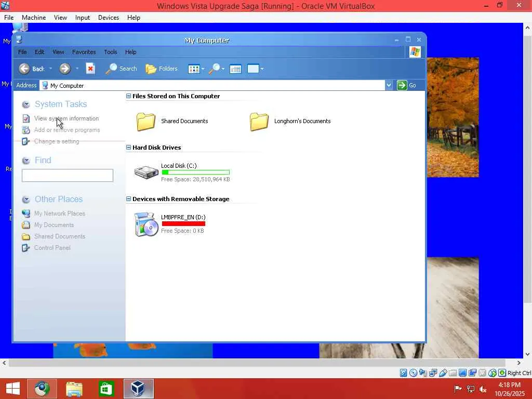Click VirtualBox audio status icon
This screenshot has height=399, width=532.
[423, 373]
